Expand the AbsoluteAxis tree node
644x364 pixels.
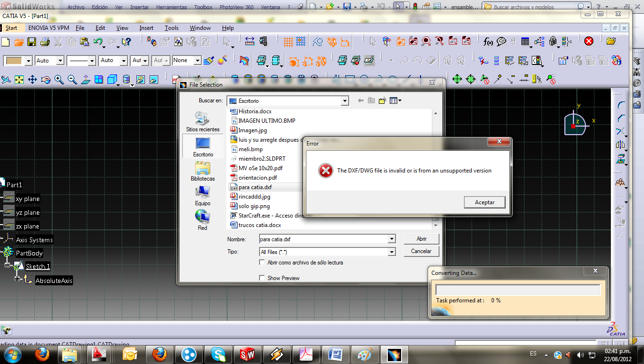coord(18,279)
